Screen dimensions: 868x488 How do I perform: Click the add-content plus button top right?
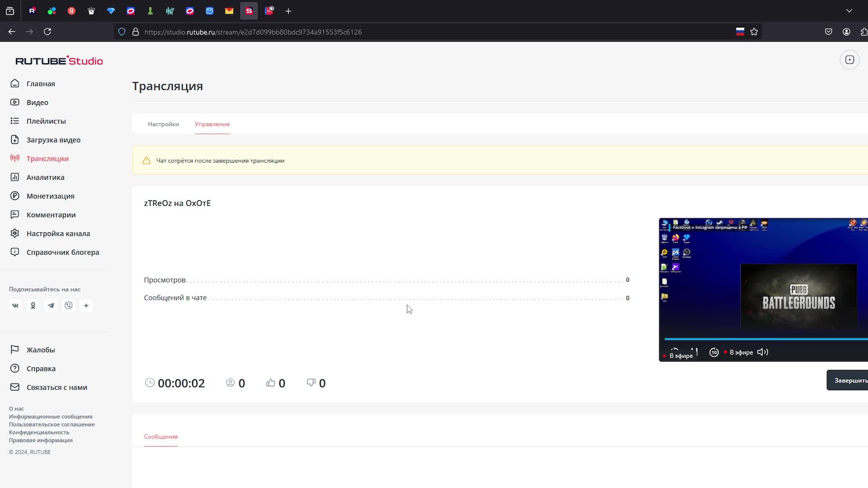(x=849, y=60)
